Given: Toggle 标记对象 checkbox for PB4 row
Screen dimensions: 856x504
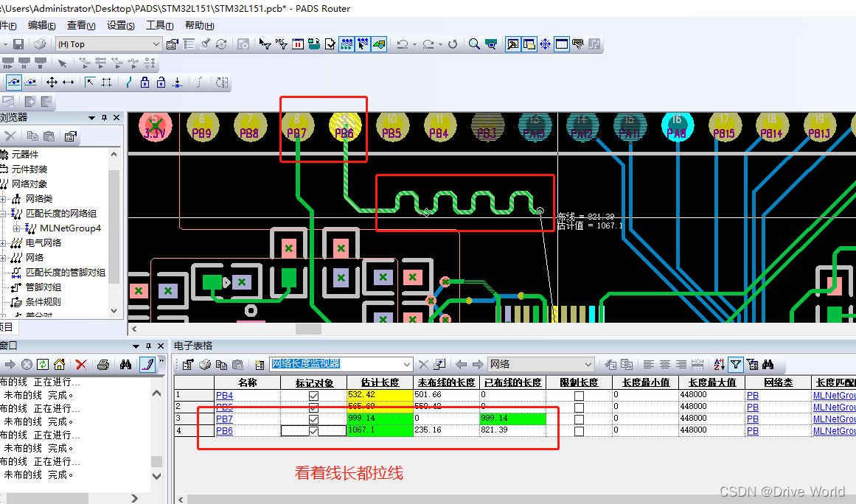Looking at the screenshot, I should coord(314,396).
